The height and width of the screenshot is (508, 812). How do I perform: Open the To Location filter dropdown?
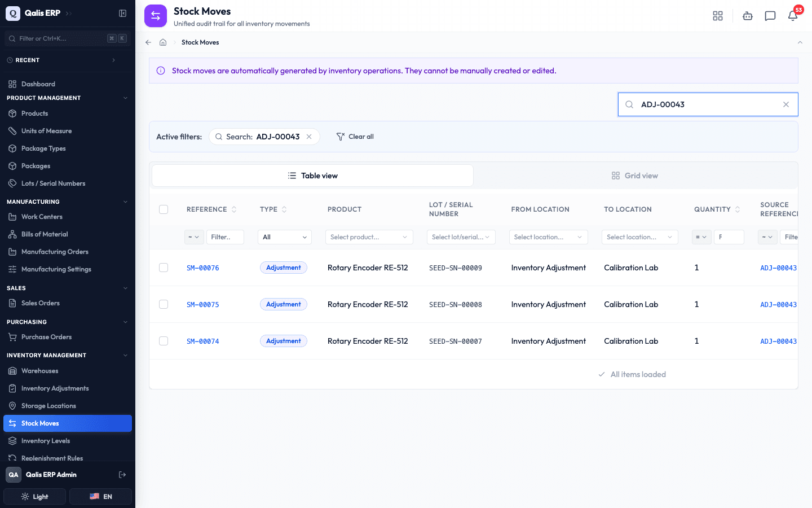[x=640, y=237]
